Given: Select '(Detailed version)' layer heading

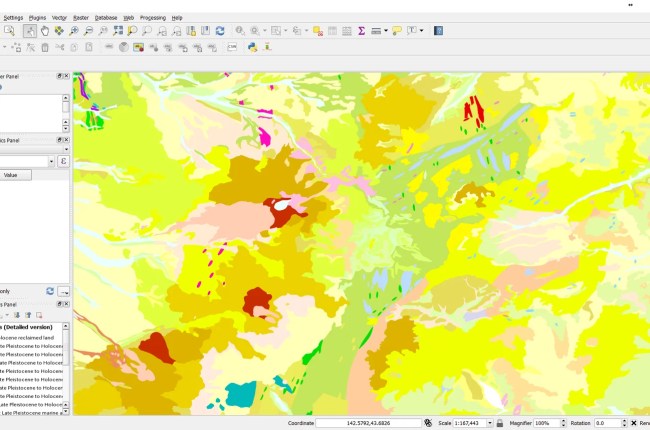Looking at the screenshot, I should [x=28, y=327].
